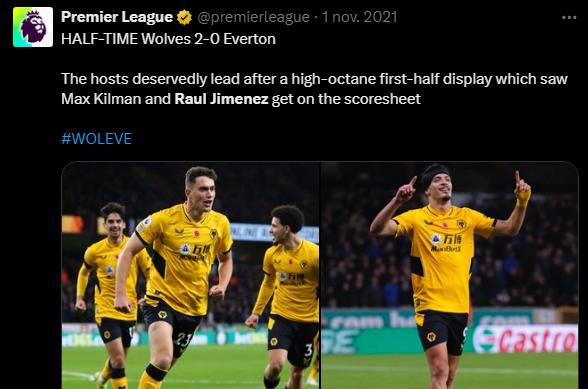Open the right photo of Jimenez pointing up

coord(450,275)
